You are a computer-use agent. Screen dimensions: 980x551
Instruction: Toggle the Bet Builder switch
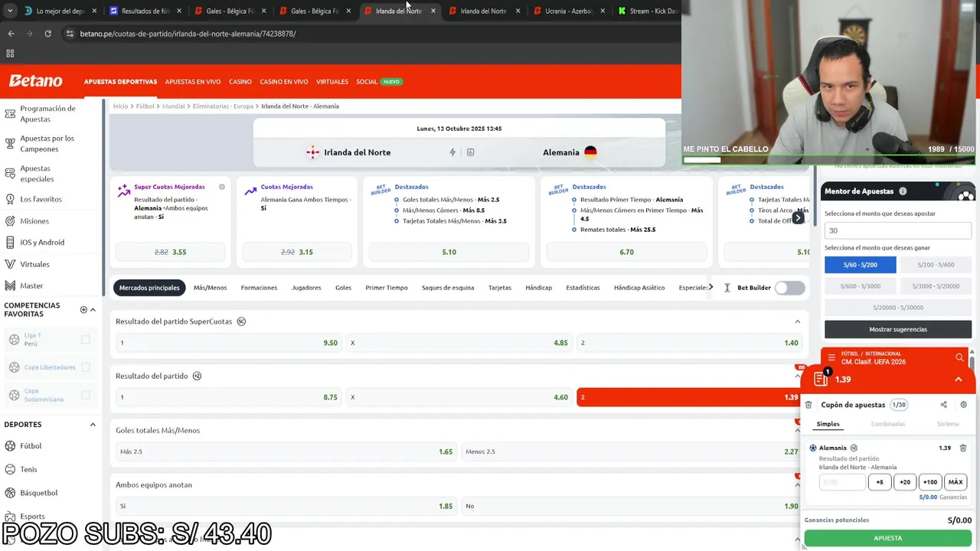click(789, 288)
